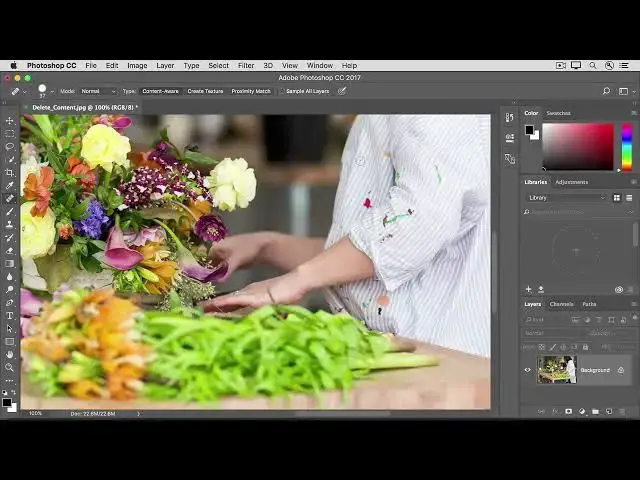This screenshot has height=480, width=640.
Task: Create a new group folder in Layers
Action: pos(596,411)
